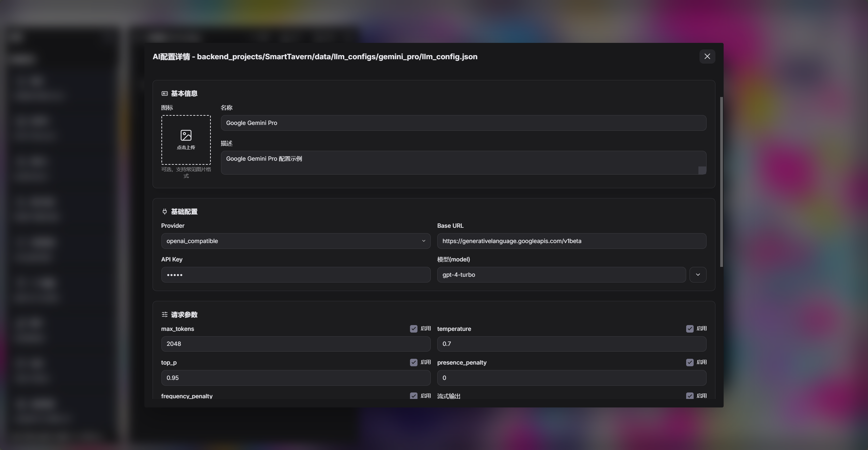Focus the API Key password field
Image resolution: width=868 pixels, height=450 pixels.
[296, 275]
